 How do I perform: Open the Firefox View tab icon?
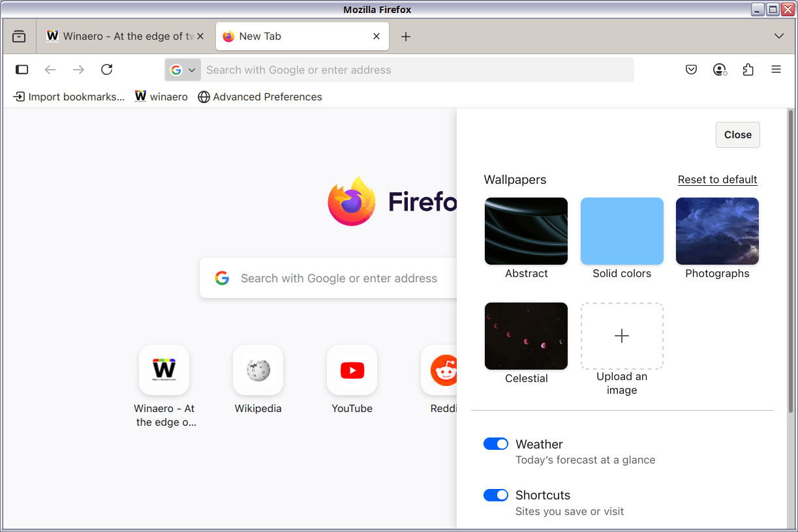tap(19, 37)
